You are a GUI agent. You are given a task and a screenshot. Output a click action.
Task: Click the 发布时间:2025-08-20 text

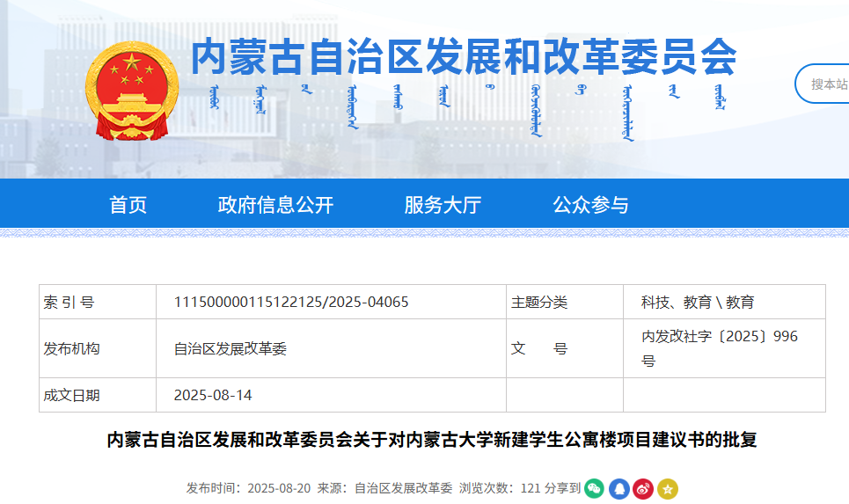248,488
